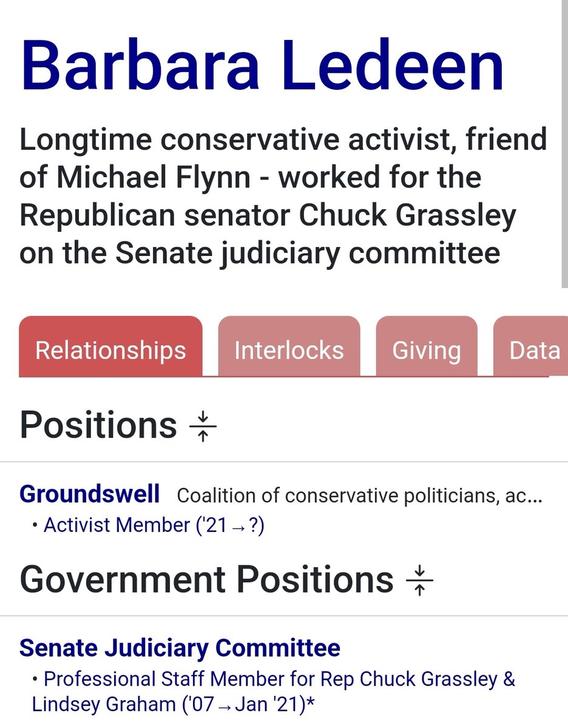Viewport: 568px width, 728px height.
Task: Open the Giving tab
Action: pos(426,350)
